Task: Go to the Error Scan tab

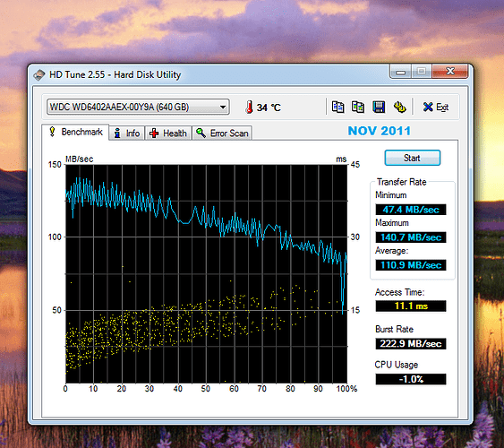Action: [222, 134]
